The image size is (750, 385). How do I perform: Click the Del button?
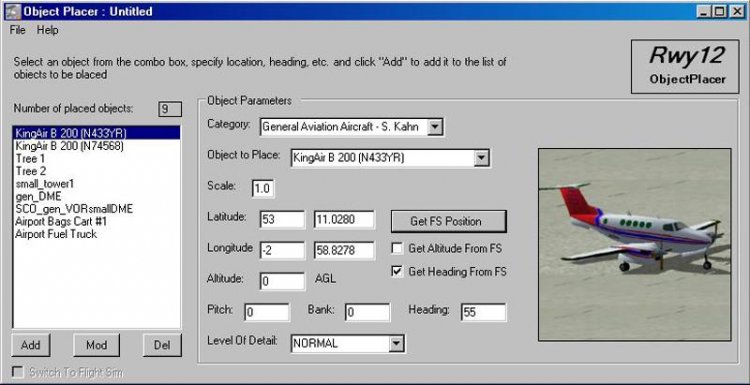click(x=162, y=345)
